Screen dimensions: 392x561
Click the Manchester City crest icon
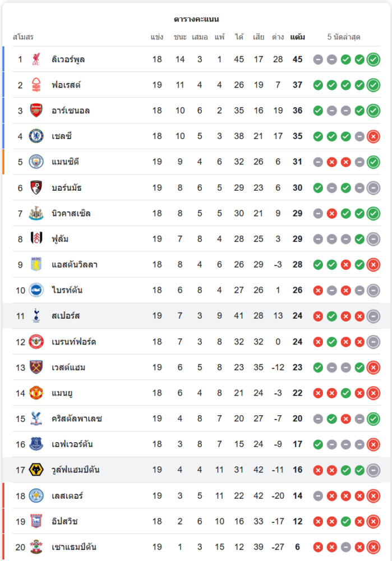[36, 162]
